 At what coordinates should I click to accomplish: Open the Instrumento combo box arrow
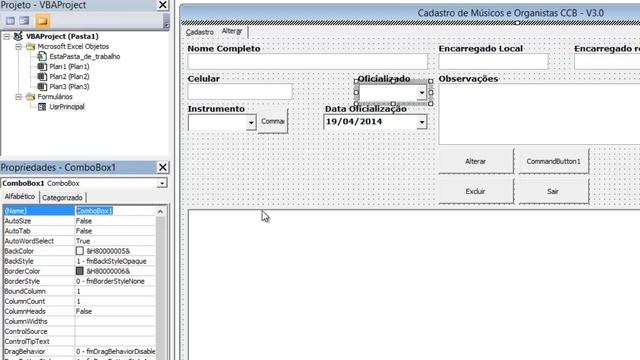(x=251, y=122)
